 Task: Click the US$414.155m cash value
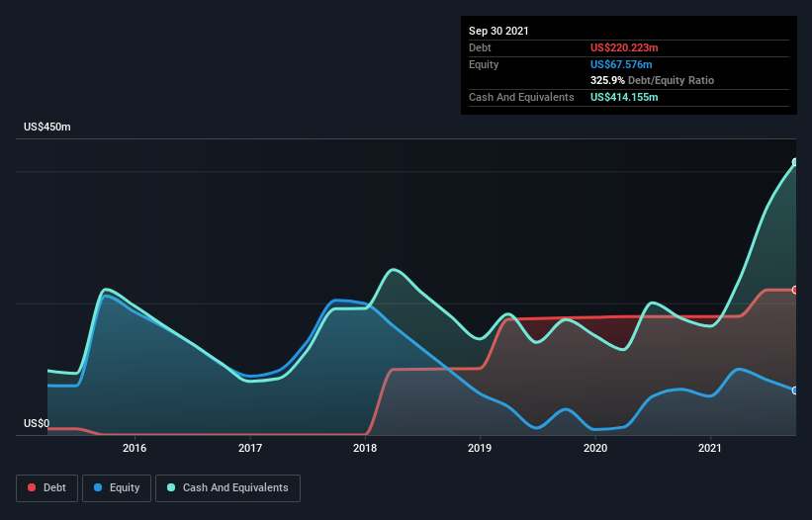pyautogui.click(x=624, y=97)
